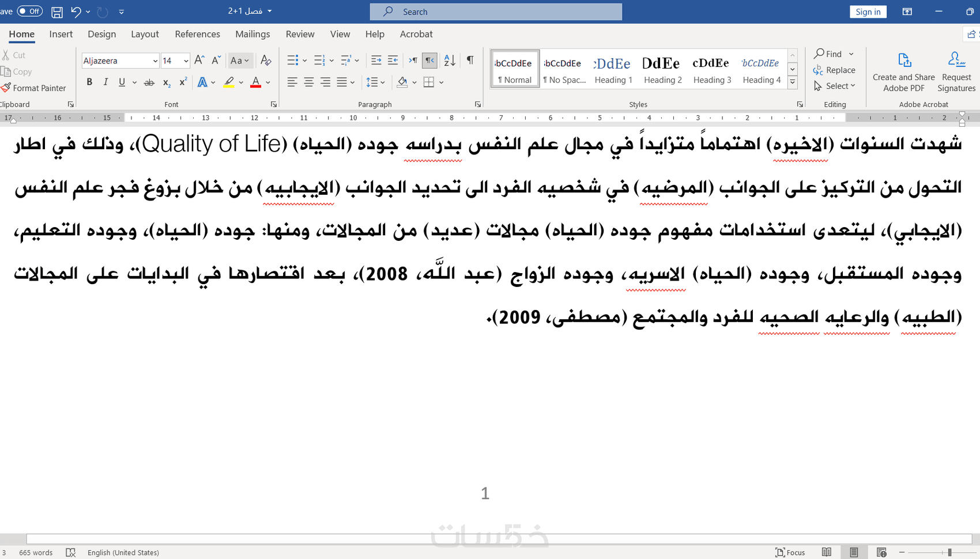Switch to the Design tab
980x559 pixels.
coord(102,34)
